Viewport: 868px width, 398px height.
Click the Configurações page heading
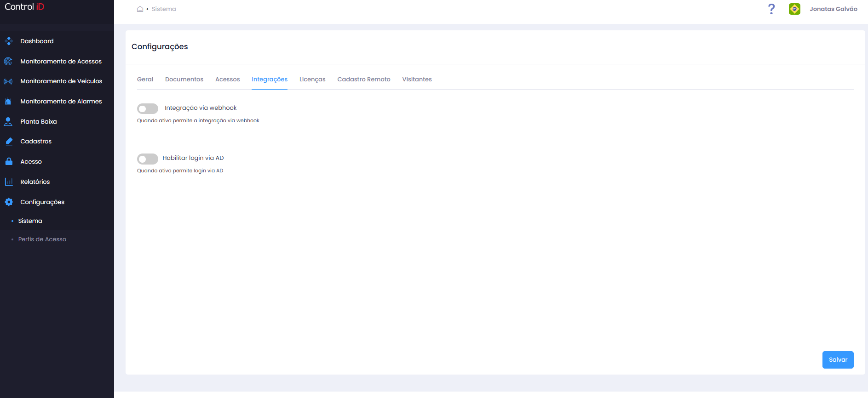(x=160, y=47)
